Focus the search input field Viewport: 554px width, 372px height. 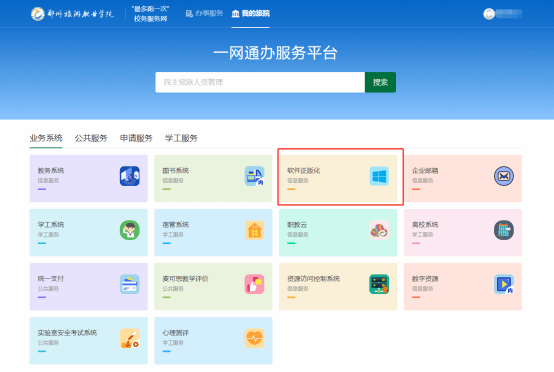point(260,82)
